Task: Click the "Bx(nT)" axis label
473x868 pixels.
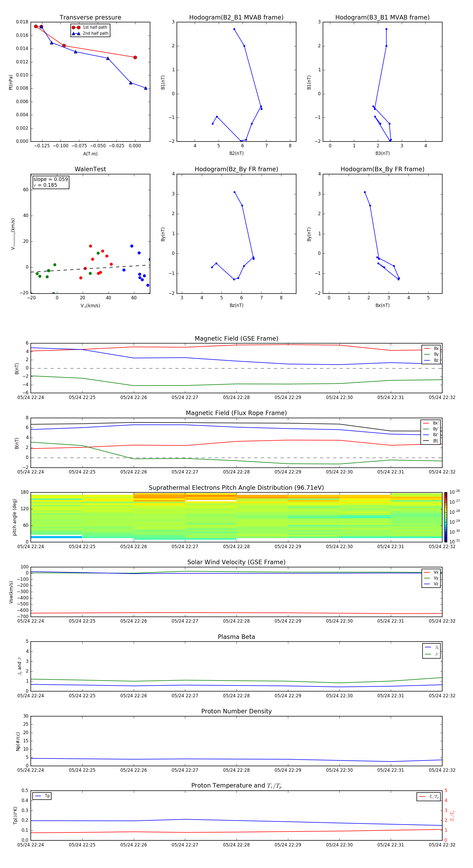Action: [382, 305]
